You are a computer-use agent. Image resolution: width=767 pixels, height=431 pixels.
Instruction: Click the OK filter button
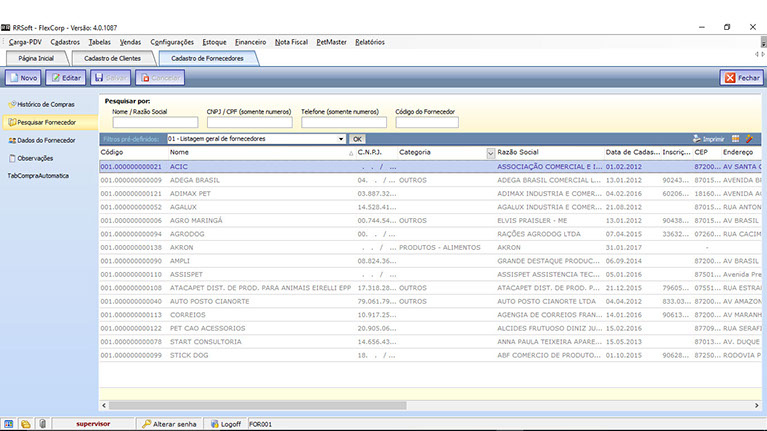pyautogui.click(x=357, y=139)
